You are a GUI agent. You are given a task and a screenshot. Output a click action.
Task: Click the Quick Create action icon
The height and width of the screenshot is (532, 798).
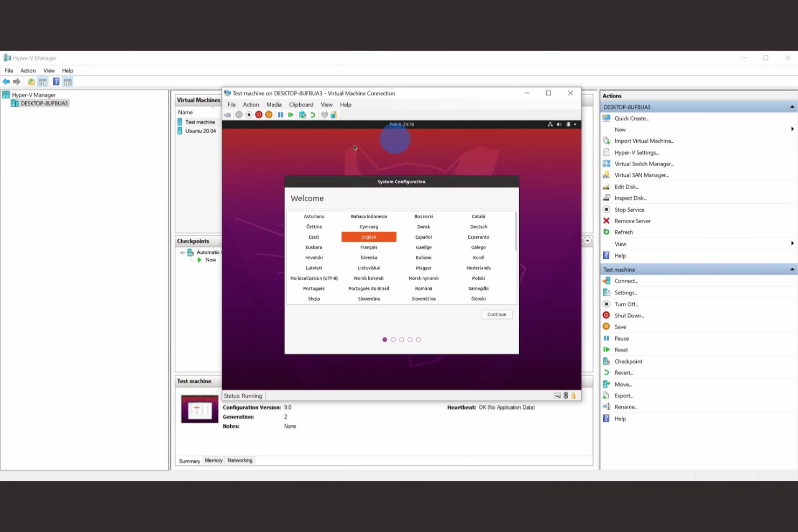(x=606, y=118)
